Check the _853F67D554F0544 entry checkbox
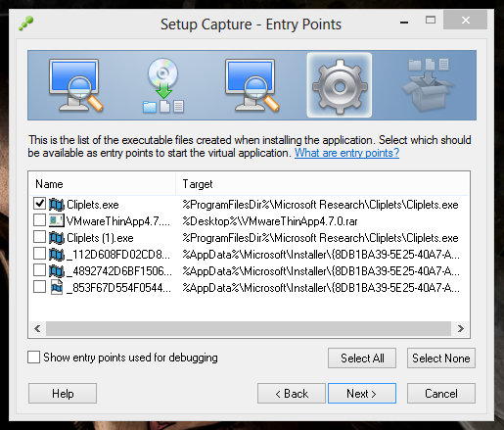This screenshot has height=430, width=504. click(x=39, y=287)
